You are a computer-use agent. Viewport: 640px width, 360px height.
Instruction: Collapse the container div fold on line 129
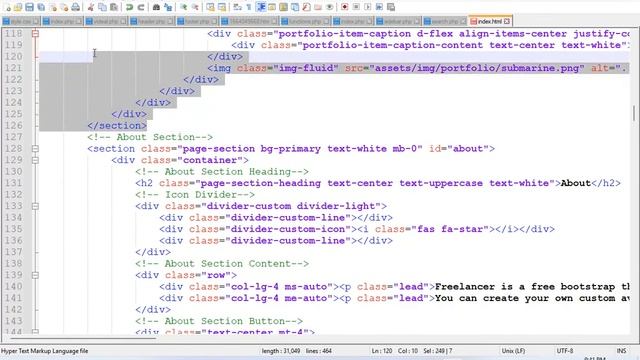click(35, 160)
